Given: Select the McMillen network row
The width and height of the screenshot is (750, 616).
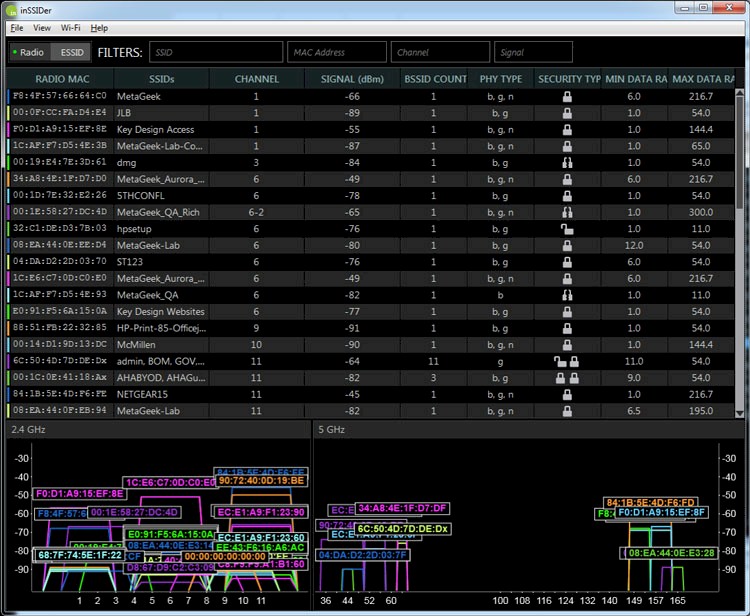Looking at the screenshot, I should [x=371, y=345].
